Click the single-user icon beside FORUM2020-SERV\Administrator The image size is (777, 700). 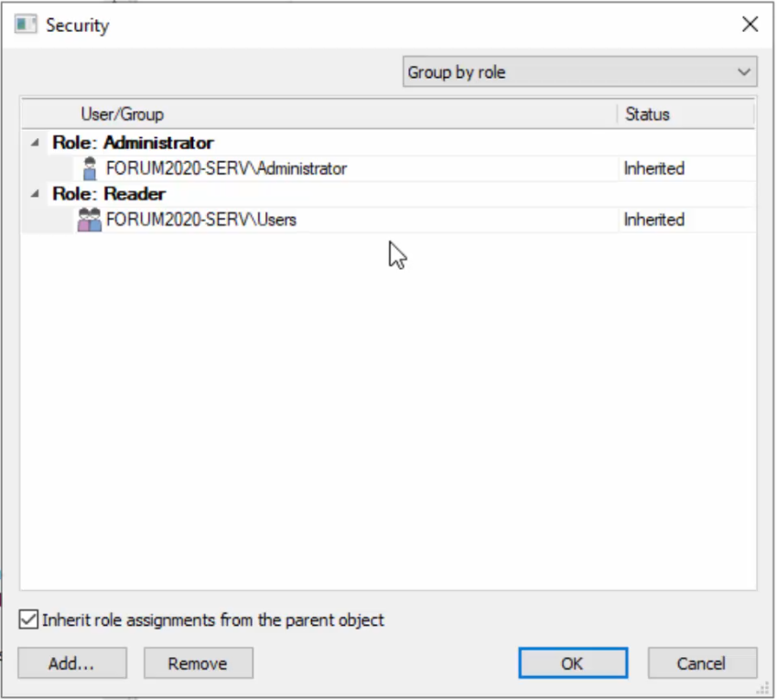[89, 168]
